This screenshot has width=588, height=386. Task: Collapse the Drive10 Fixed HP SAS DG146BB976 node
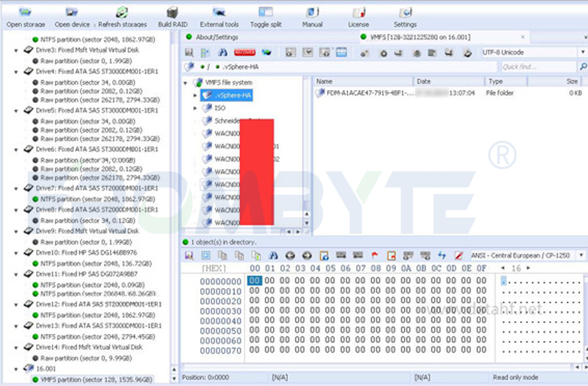pos(15,253)
